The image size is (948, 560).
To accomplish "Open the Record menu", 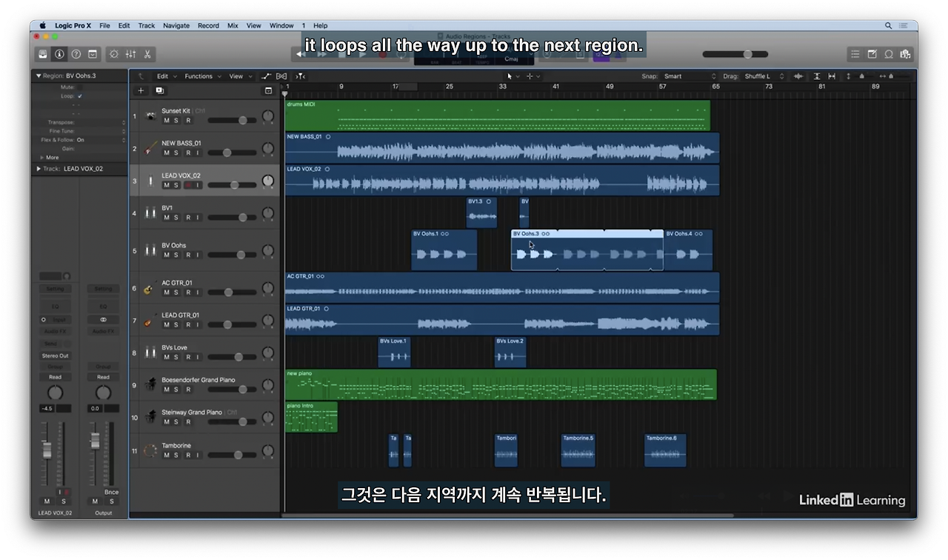I will click(208, 25).
